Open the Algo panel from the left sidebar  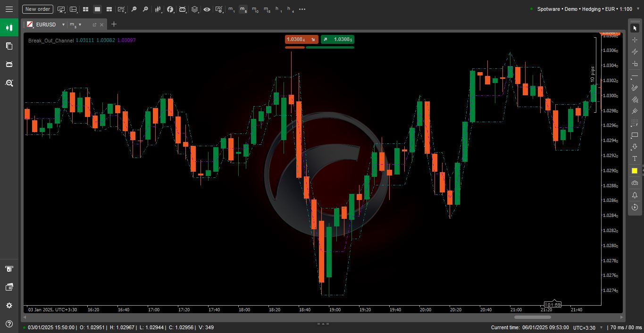click(9, 64)
